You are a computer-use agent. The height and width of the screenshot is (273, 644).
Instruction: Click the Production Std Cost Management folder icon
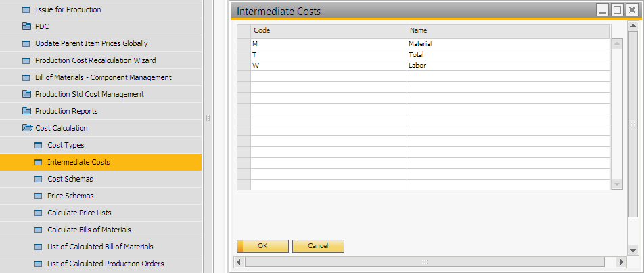click(x=27, y=94)
